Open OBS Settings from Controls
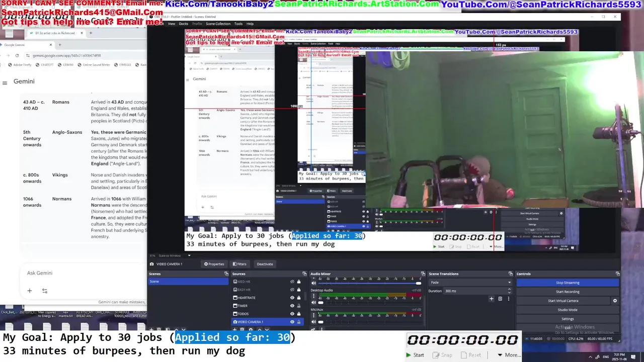Image resolution: width=644 pixels, height=362 pixels. point(568,319)
